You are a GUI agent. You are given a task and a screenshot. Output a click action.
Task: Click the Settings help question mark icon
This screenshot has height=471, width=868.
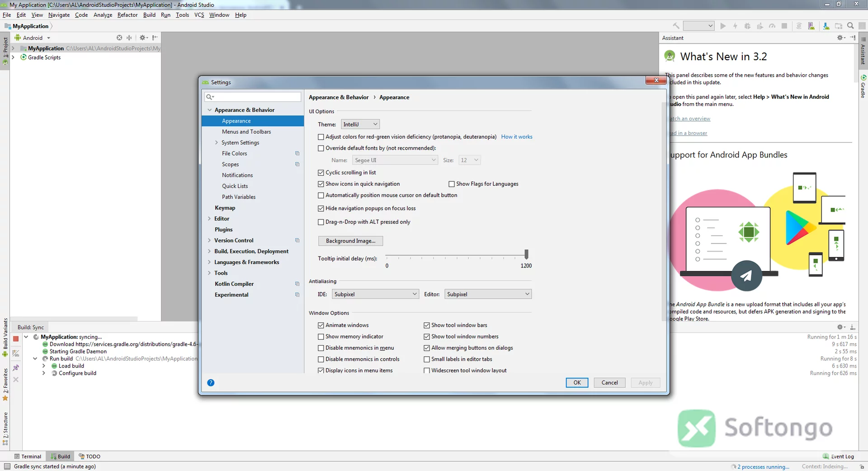point(211,383)
